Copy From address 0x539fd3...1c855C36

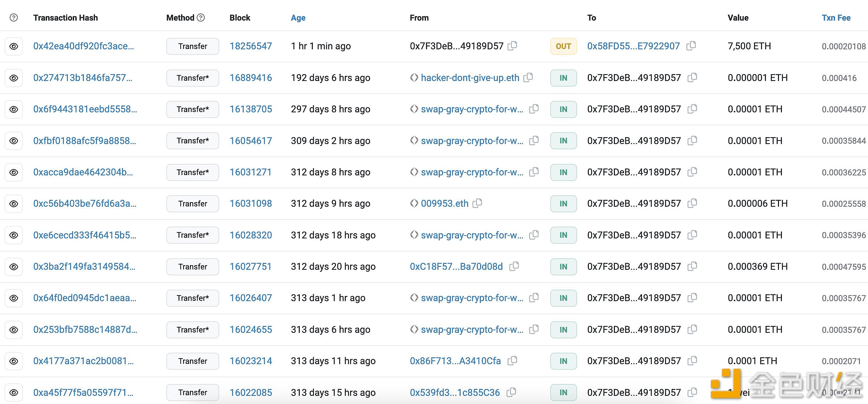pyautogui.click(x=511, y=392)
